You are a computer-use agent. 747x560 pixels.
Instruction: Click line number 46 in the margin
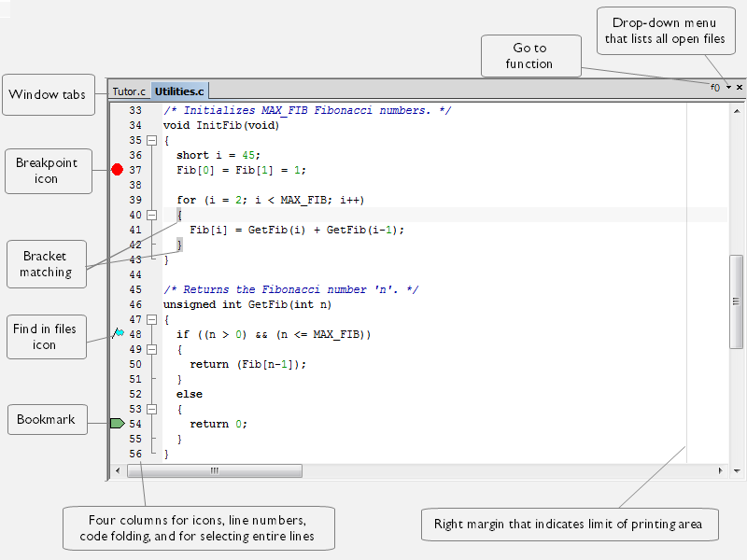135,304
